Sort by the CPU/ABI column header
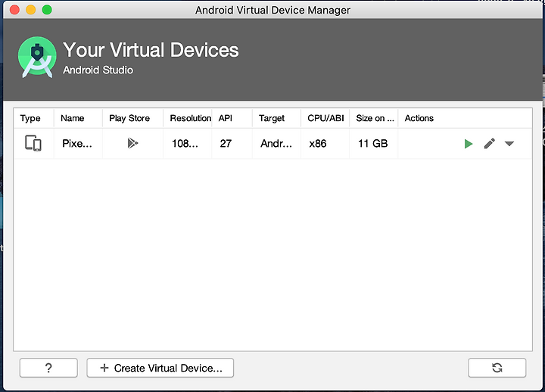Screen dimensions: 545x392 pyautogui.click(x=325, y=118)
